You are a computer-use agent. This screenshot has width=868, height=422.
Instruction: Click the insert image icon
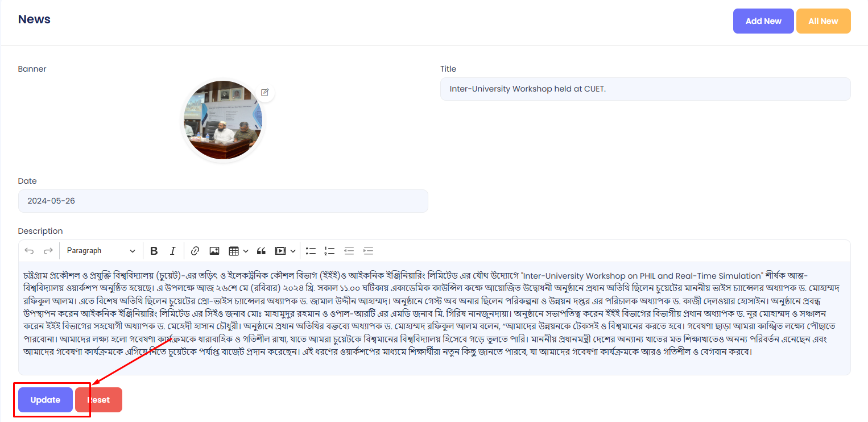(214, 251)
